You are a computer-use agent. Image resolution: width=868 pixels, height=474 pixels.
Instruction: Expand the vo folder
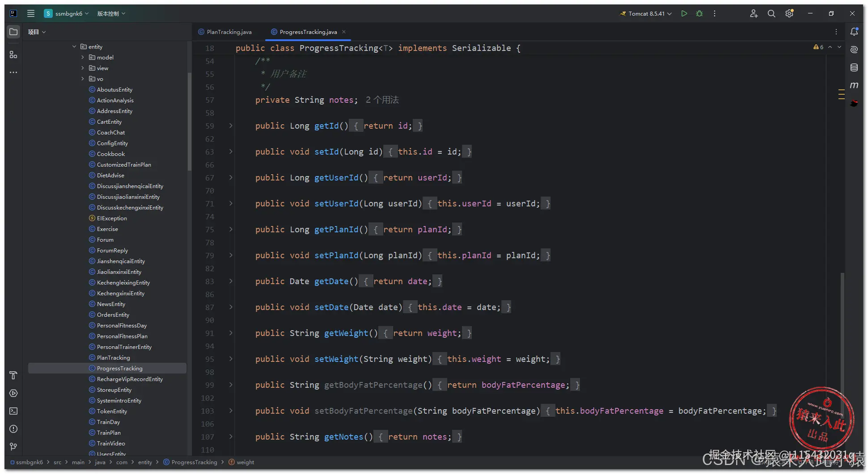(x=83, y=79)
